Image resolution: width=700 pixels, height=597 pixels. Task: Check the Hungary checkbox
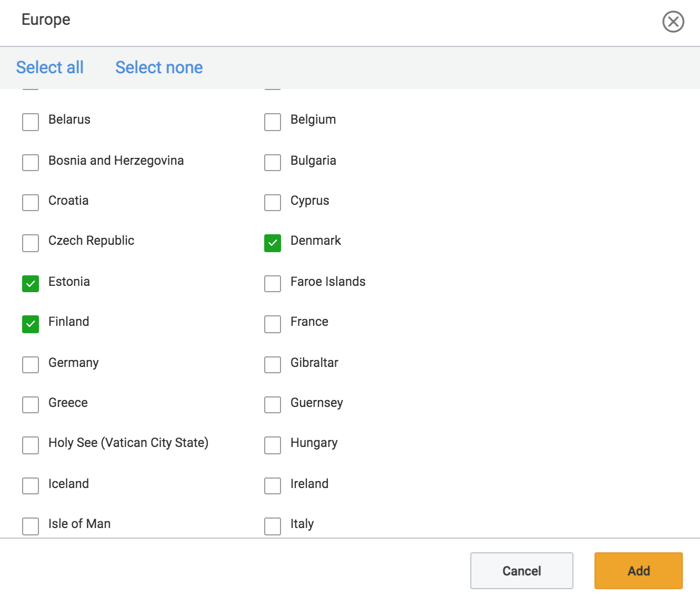pyautogui.click(x=273, y=445)
